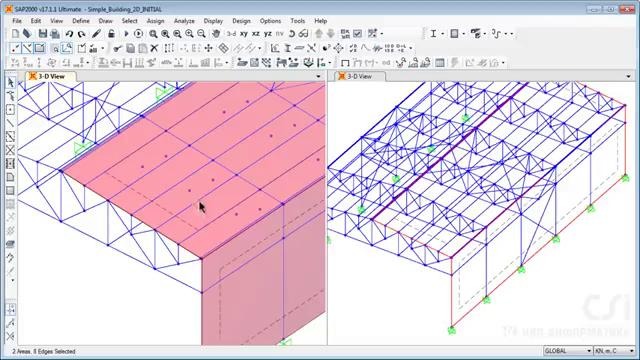Select the Pan hand tool
Image resolution: width=640 pixels, height=360 pixels.
216,34
